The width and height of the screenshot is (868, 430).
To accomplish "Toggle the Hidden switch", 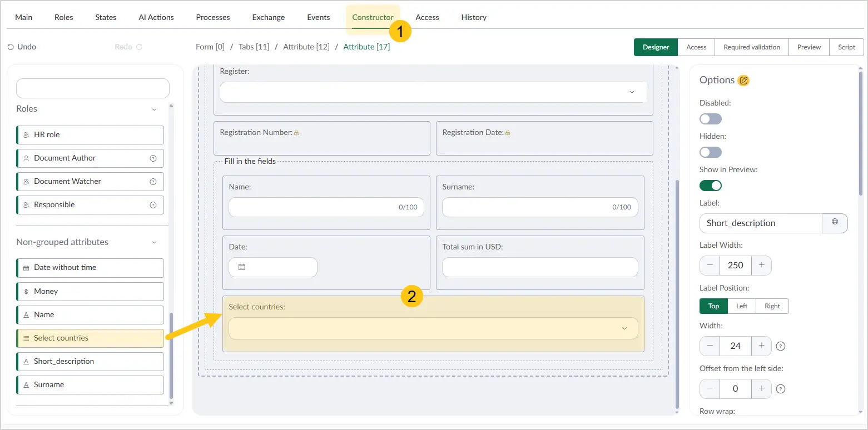I will (x=711, y=152).
